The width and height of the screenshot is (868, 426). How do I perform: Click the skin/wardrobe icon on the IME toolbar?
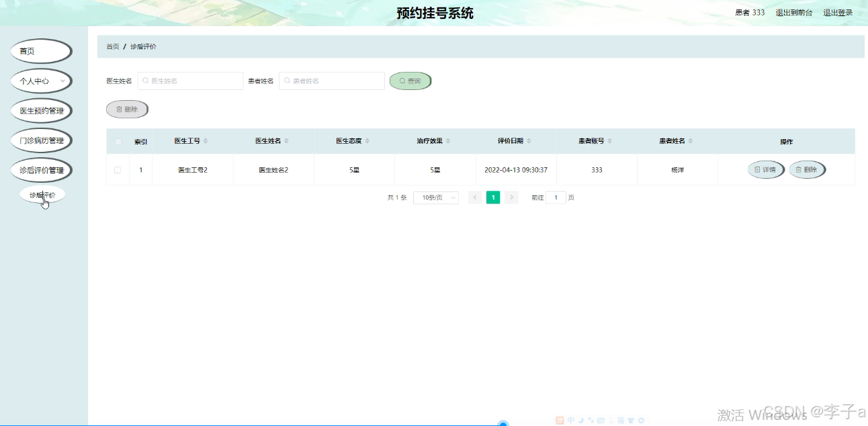(x=631, y=420)
